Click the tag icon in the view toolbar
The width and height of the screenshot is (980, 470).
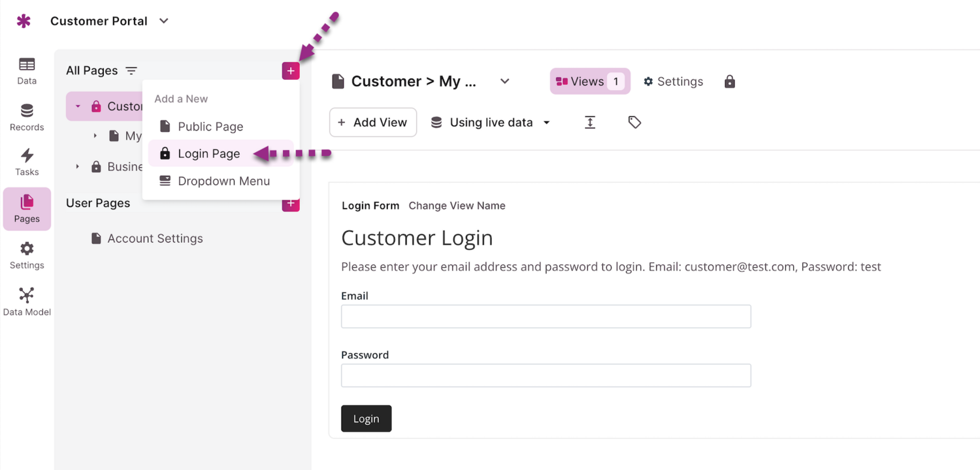[x=634, y=122]
